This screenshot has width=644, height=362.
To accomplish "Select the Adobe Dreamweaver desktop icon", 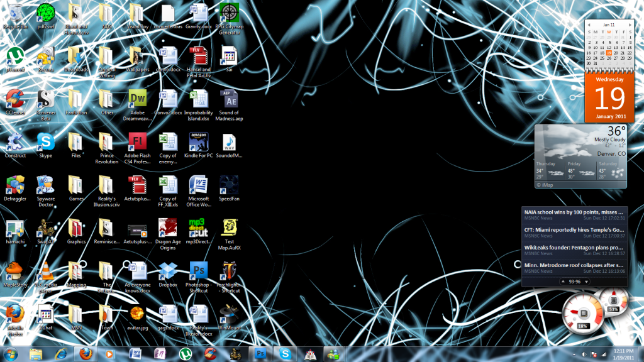I will coord(137,100).
